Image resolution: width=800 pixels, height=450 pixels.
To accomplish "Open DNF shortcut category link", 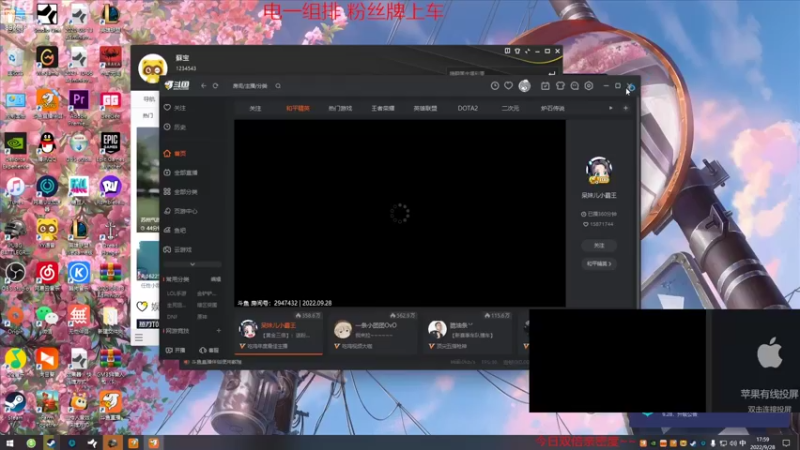I will click(x=172, y=317).
